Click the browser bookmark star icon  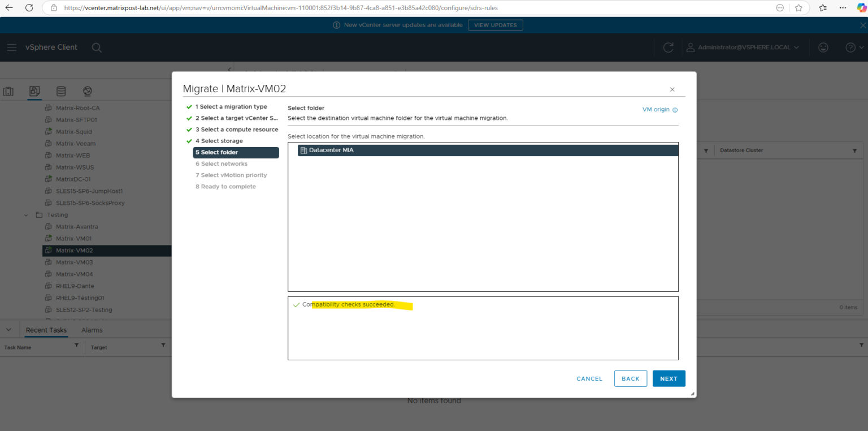click(x=799, y=7)
